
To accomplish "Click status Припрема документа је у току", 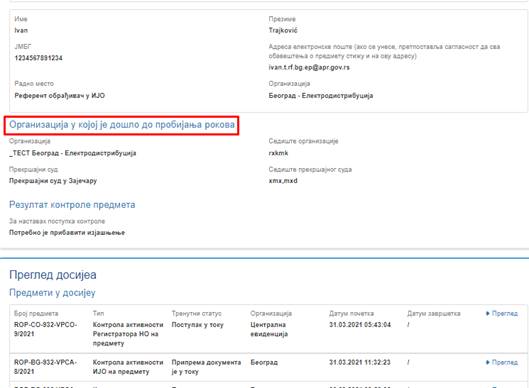I will [206, 367].
